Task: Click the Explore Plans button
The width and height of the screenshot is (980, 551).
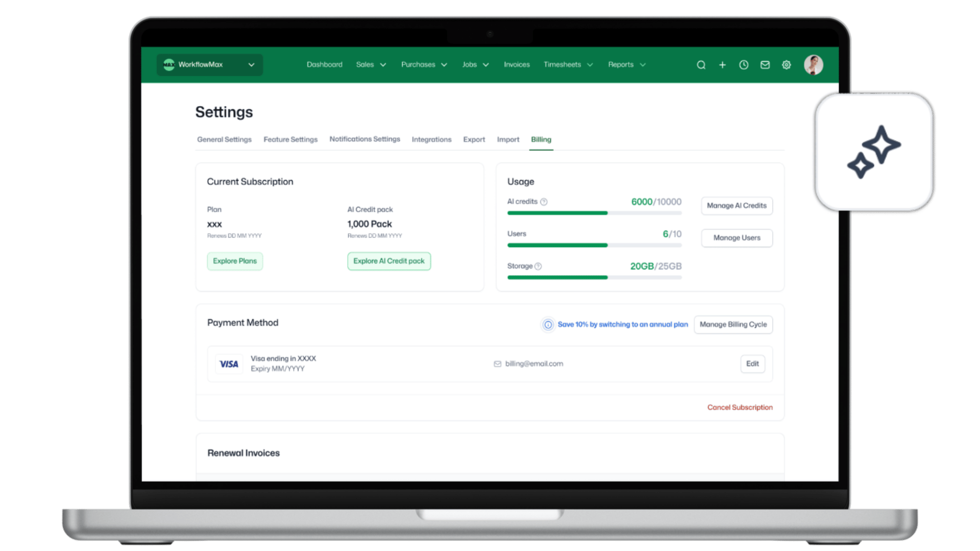Action: pos(235,261)
